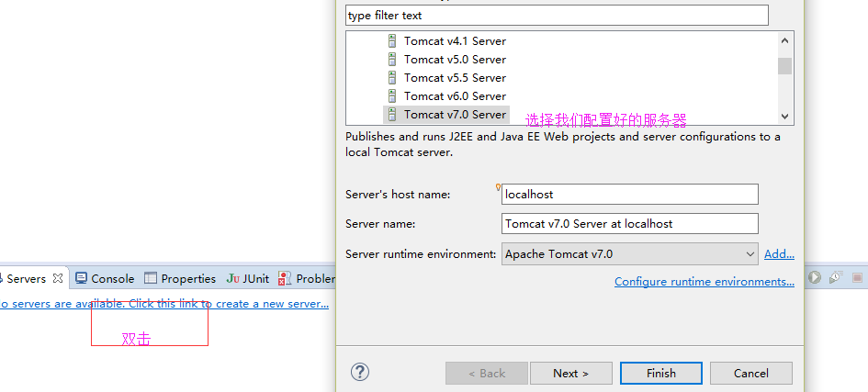Click the server list scrollbar thumb
This screenshot has height=392, width=868.
click(x=784, y=66)
